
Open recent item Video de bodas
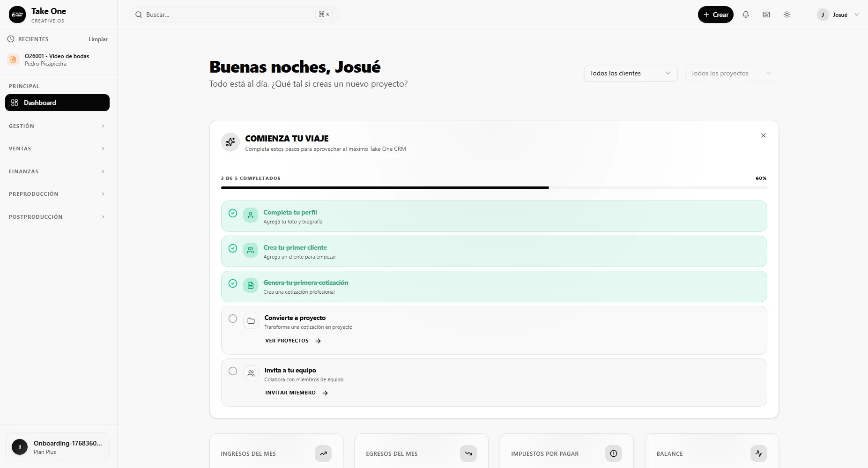57,59
